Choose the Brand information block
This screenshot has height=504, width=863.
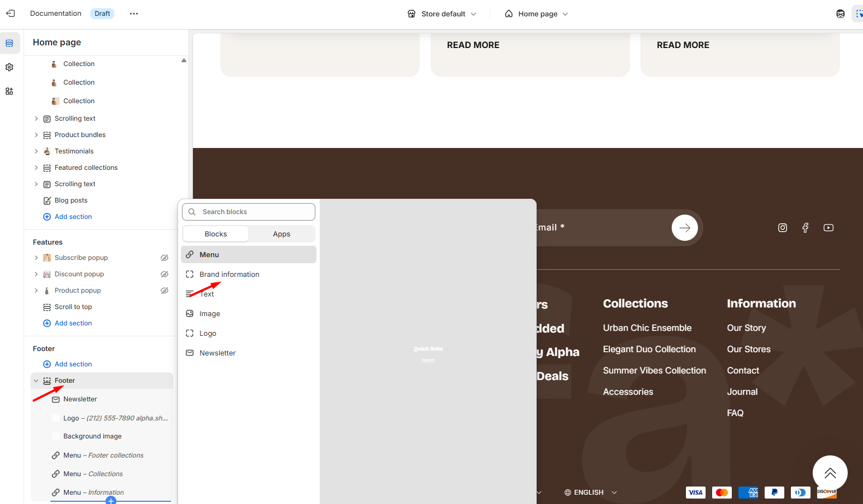coord(249,274)
